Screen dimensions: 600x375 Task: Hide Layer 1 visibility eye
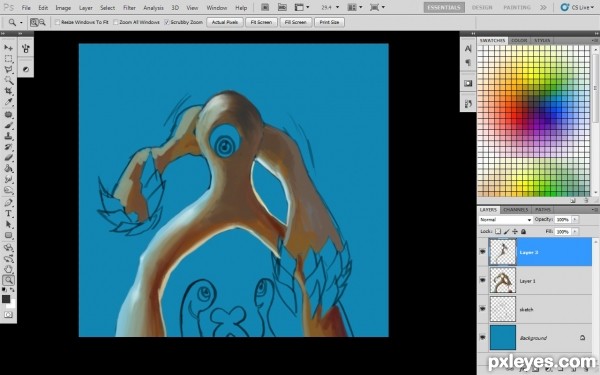pos(483,280)
